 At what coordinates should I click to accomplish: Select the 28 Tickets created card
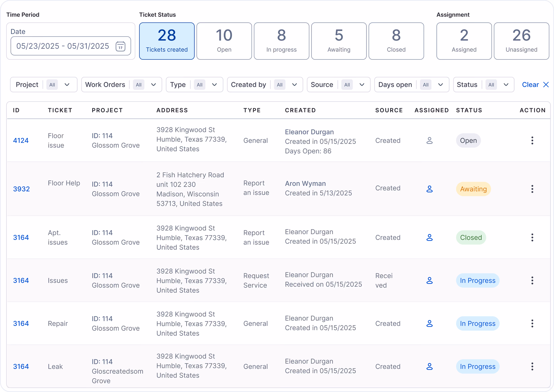click(167, 41)
